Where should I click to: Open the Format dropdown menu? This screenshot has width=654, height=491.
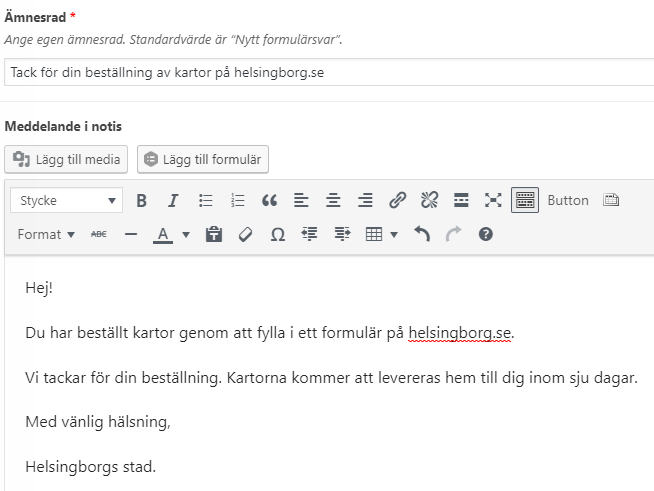coord(46,234)
